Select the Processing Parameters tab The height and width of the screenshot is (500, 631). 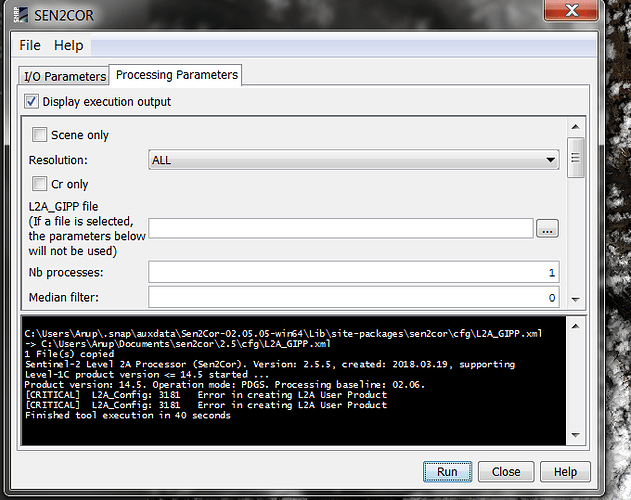coord(176,75)
